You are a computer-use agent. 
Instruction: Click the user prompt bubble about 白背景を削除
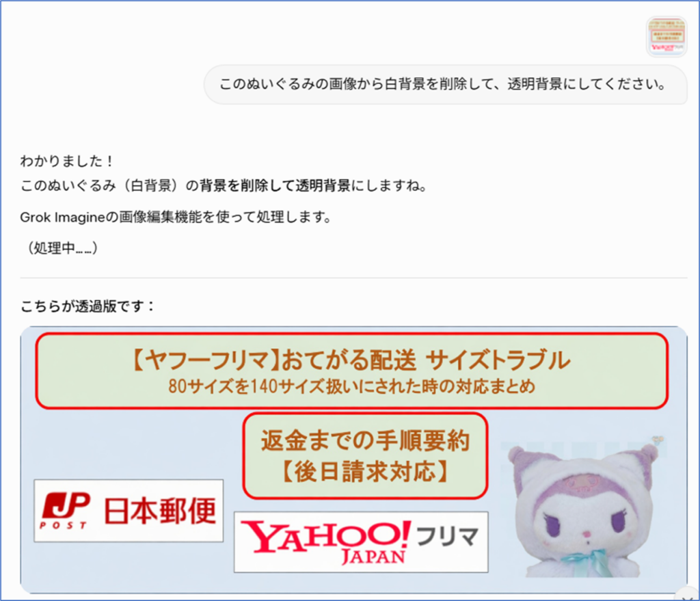click(445, 84)
